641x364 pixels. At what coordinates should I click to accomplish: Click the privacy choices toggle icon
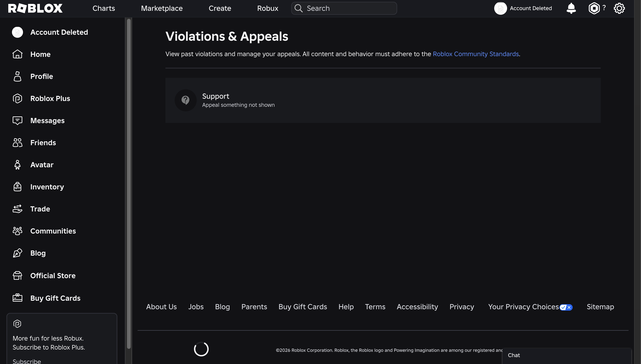click(566, 307)
